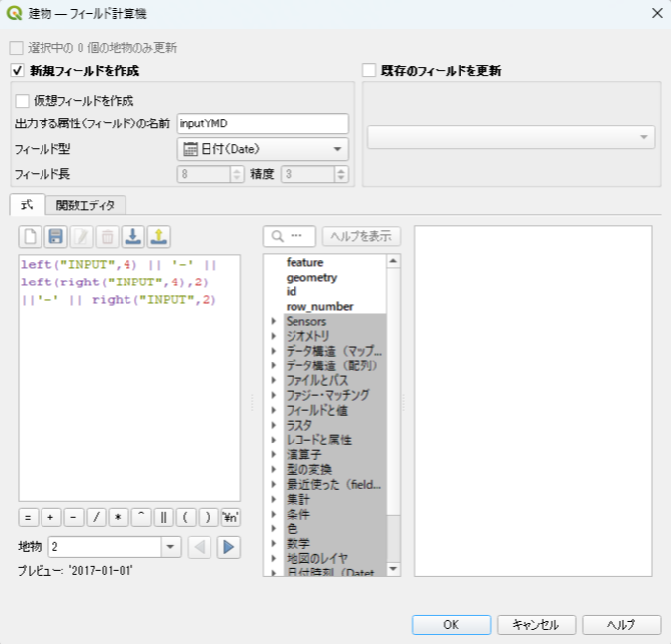
Task: Click function list scrollbar up arrow
Action: [x=393, y=261]
